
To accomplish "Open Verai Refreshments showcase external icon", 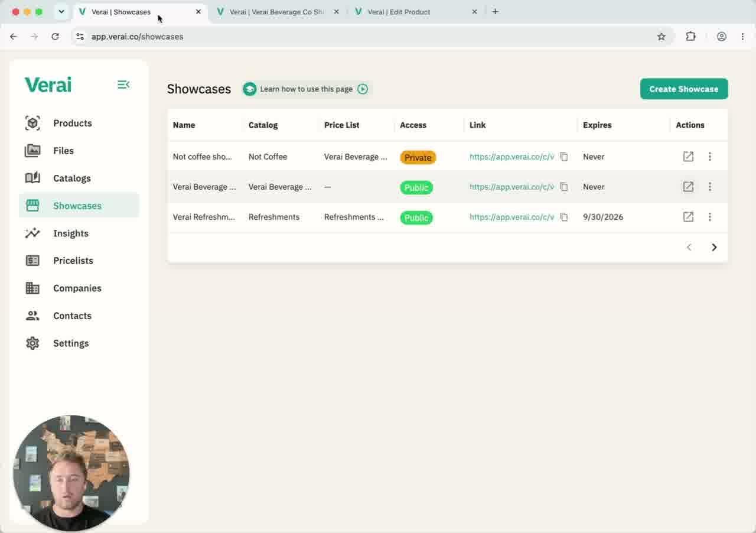I will (x=688, y=217).
